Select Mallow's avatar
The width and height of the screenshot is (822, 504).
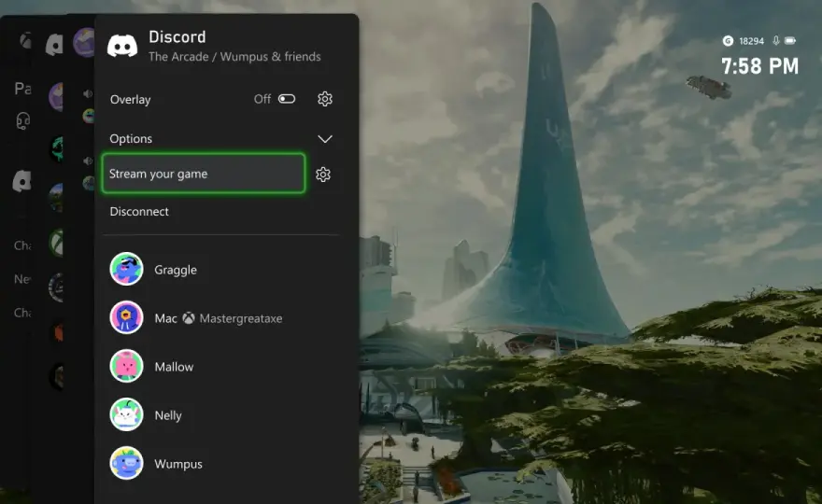pos(126,366)
